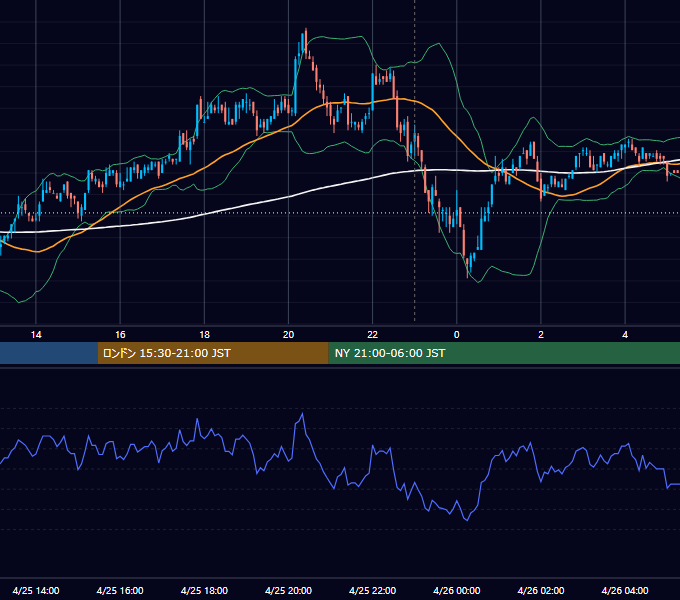Click the oscillator's highest peak near 20:00
The height and width of the screenshot is (600, 680).
(302, 414)
